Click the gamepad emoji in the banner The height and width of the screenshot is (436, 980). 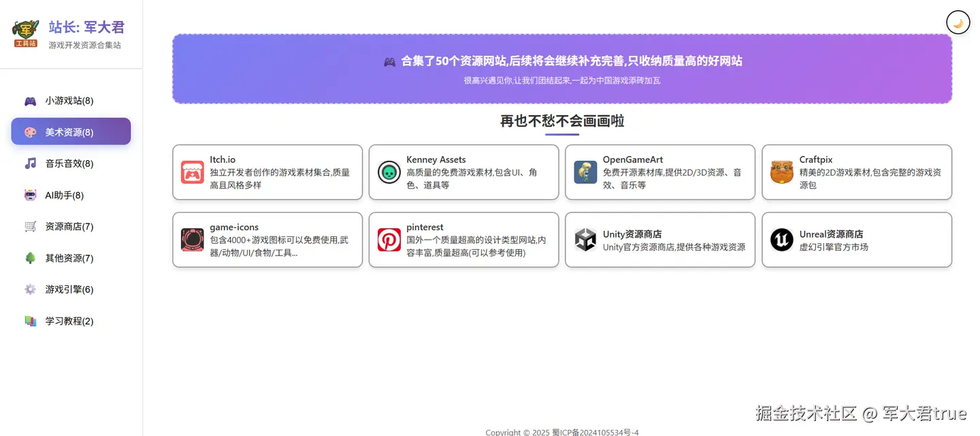389,62
